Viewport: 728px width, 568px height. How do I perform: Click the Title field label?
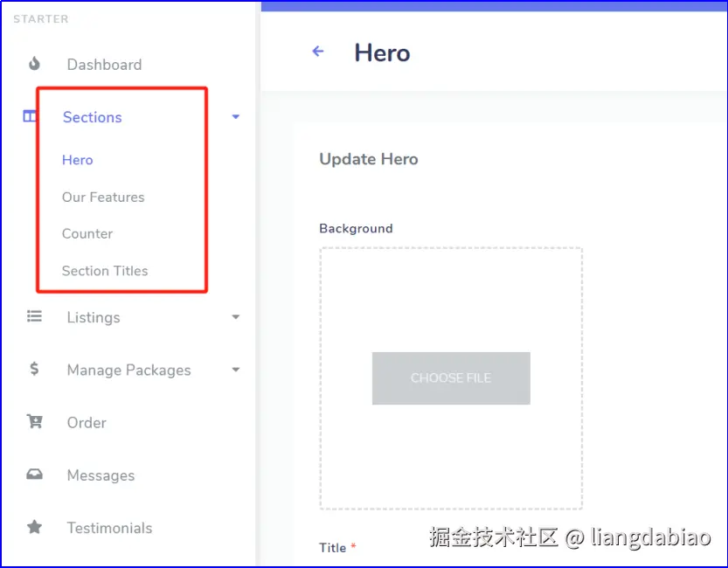click(x=332, y=548)
